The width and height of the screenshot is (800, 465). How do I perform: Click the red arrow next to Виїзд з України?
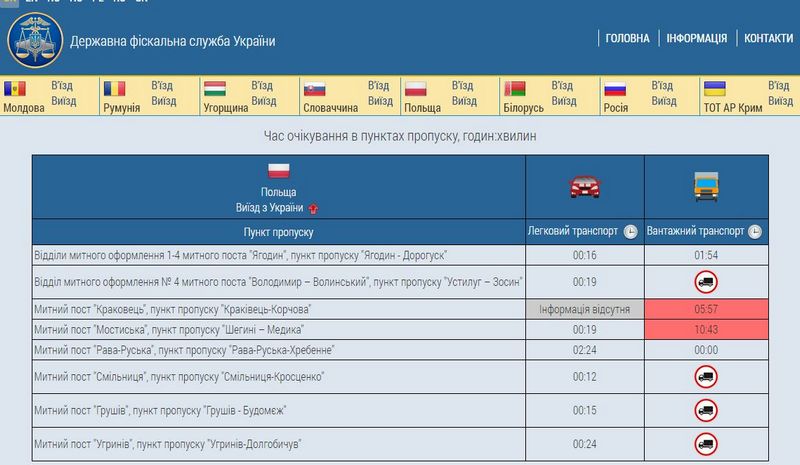313,208
